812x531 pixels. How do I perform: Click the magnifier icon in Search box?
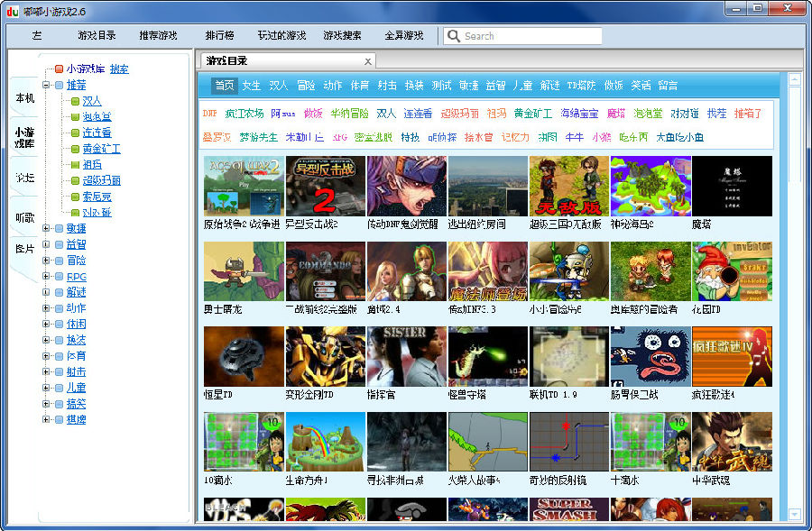click(x=454, y=36)
